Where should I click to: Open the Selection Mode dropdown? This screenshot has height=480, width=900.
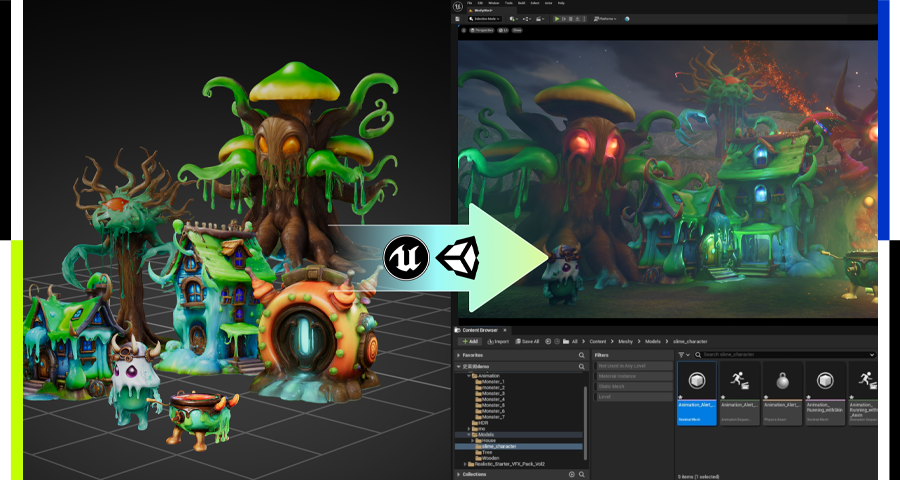point(487,18)
